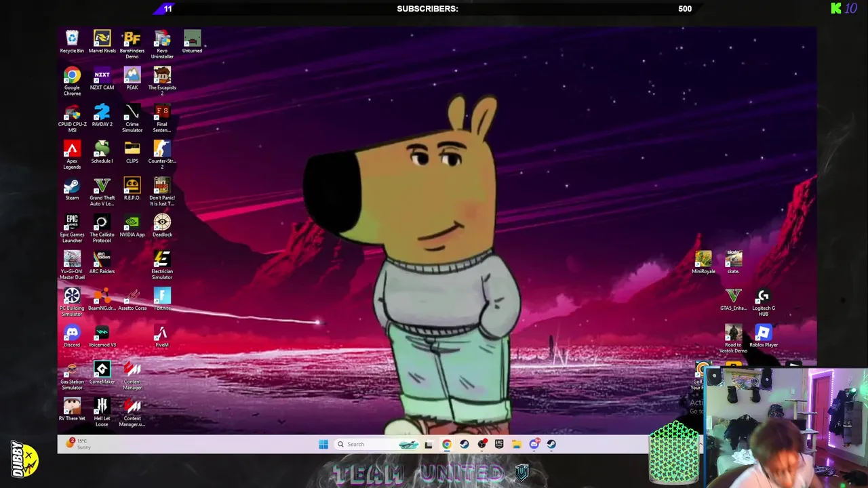Image resolution: width=868 pixels, height=488 pixels.
Task: Select the GTA5_Enhanced shortcut
Action: 733,299
